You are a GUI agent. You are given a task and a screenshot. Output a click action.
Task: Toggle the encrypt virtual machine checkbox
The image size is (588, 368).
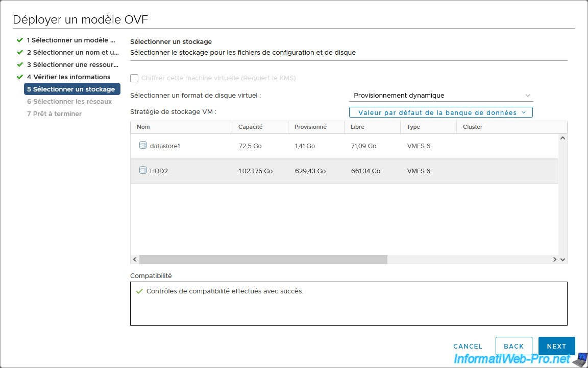click(134, 78)
